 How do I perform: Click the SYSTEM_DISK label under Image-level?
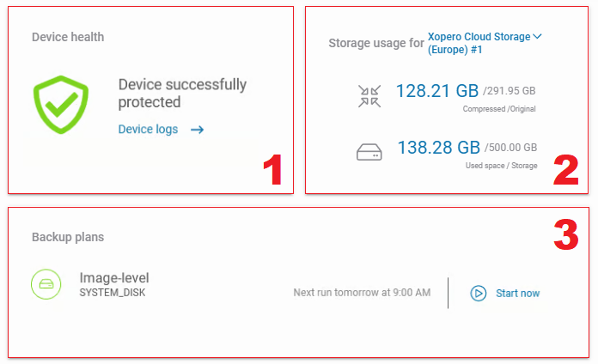click(x=113, y=293)
